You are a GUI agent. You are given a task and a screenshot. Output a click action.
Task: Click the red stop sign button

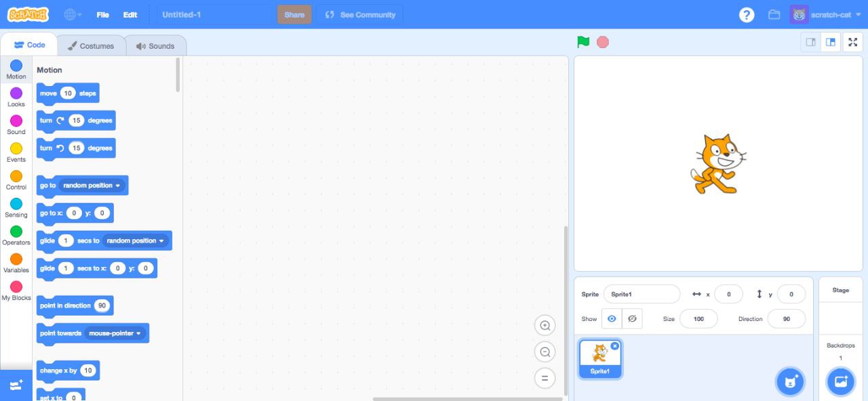click(603, 42)
